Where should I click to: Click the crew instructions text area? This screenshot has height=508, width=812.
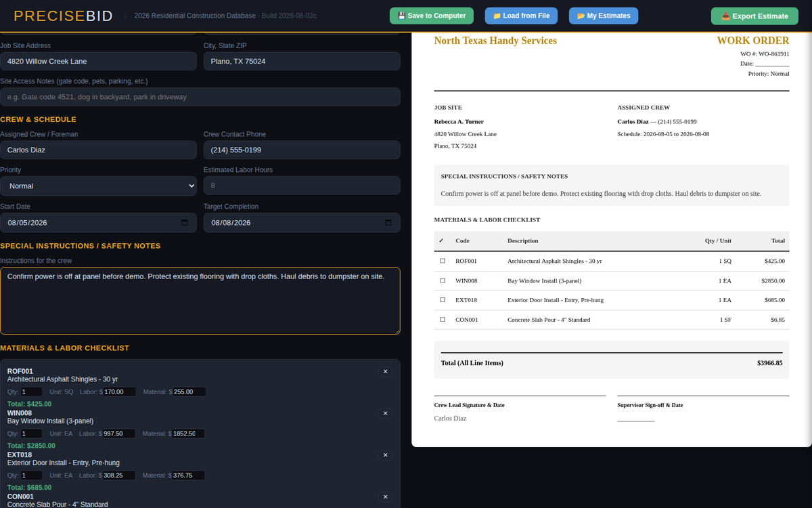click(x=200, y=301)
